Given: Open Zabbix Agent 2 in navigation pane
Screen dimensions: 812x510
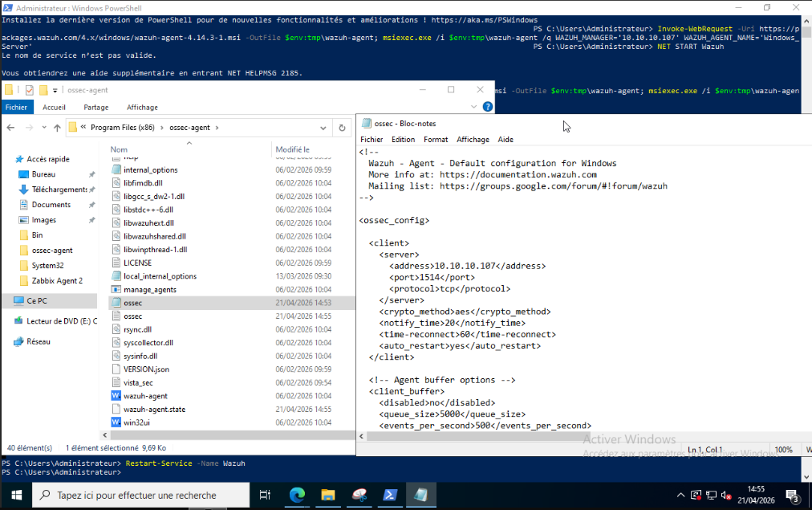Looking at the screenshot, I should pyautogui.click(x=57, y=280).
